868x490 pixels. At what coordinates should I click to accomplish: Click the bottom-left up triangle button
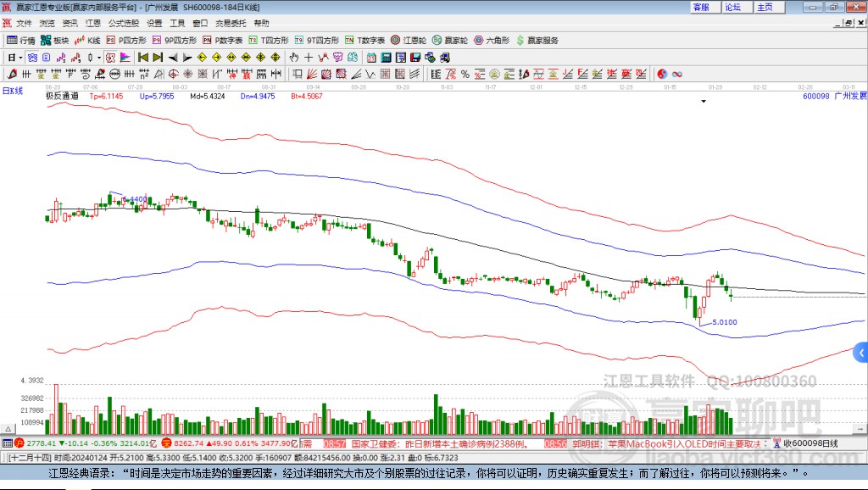[x=8, y=429]
